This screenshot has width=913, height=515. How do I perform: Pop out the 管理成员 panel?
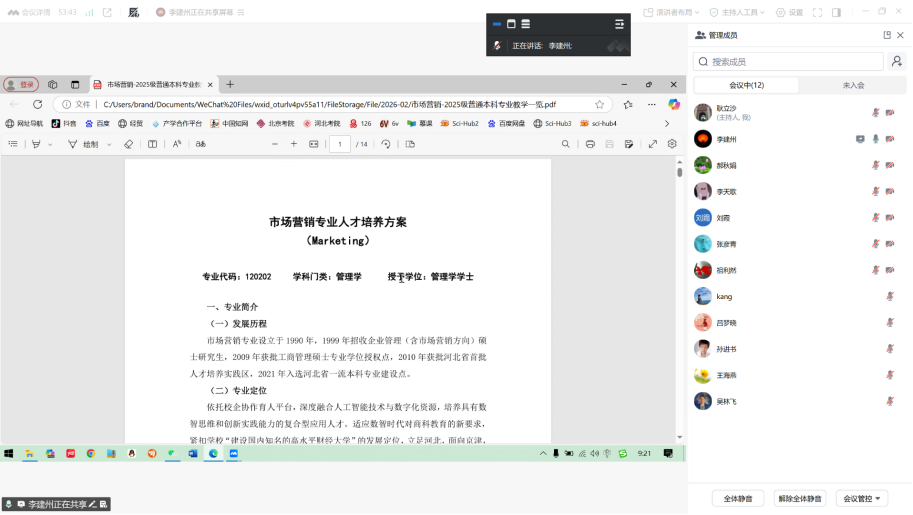[886, 35]
